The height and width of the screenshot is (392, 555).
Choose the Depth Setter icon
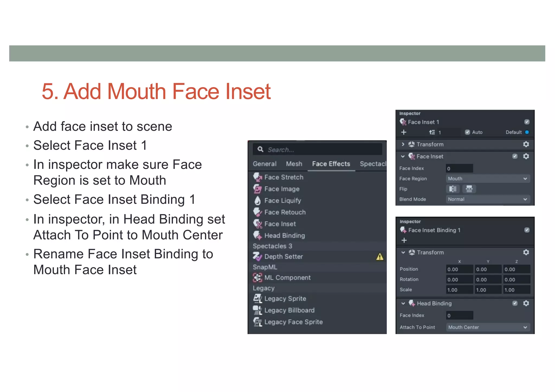(x=257, y=256)
